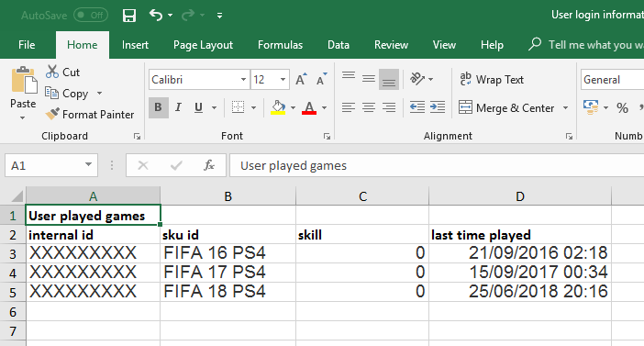Click the Select All corner triangle
644x346 pixels.
(17, 196)
